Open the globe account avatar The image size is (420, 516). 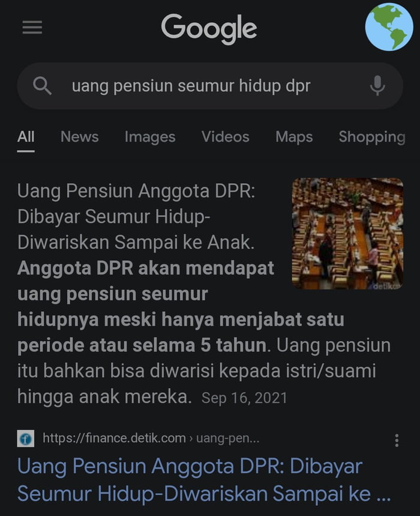(389, 27)
